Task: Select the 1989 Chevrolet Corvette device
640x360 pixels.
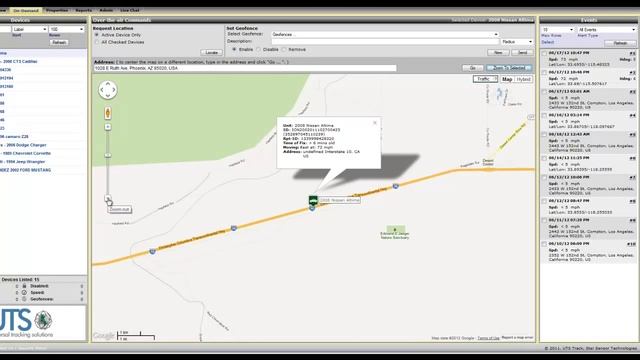Action: point(26,153)
